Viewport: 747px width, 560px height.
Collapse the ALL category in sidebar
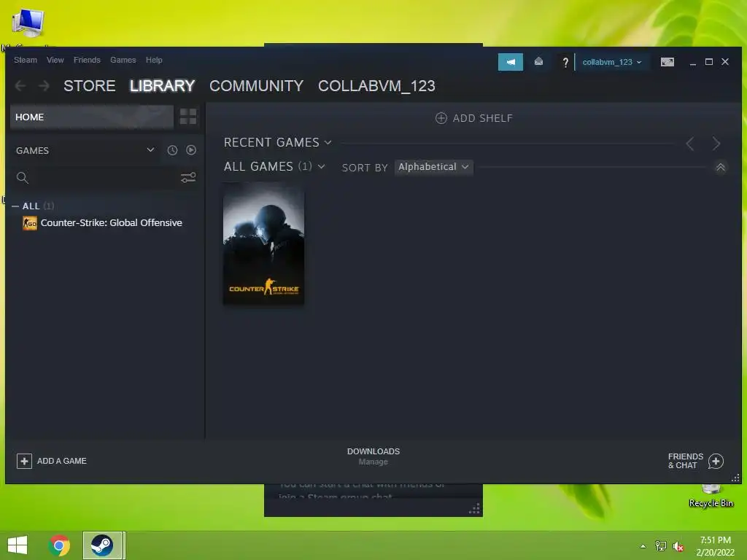[15, 206]
